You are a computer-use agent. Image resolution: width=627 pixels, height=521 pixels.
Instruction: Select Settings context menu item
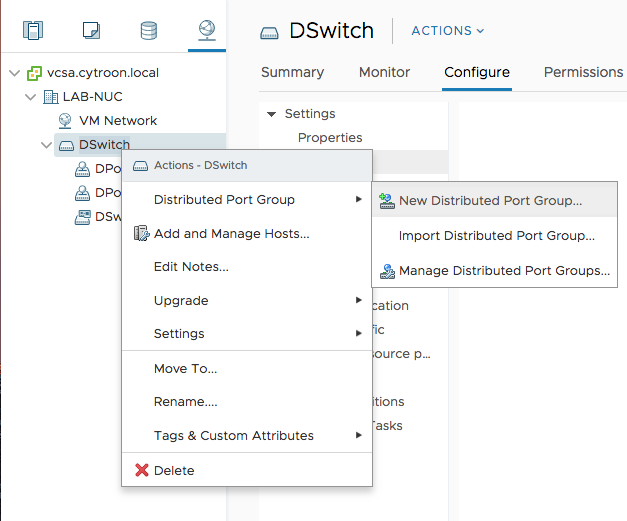(247, 333)
